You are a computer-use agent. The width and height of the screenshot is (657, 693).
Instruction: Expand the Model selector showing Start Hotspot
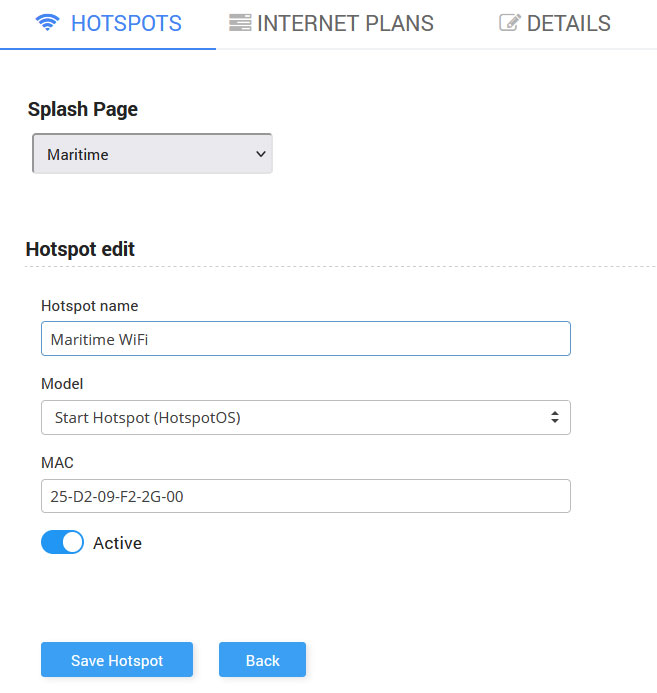[306, 418]
